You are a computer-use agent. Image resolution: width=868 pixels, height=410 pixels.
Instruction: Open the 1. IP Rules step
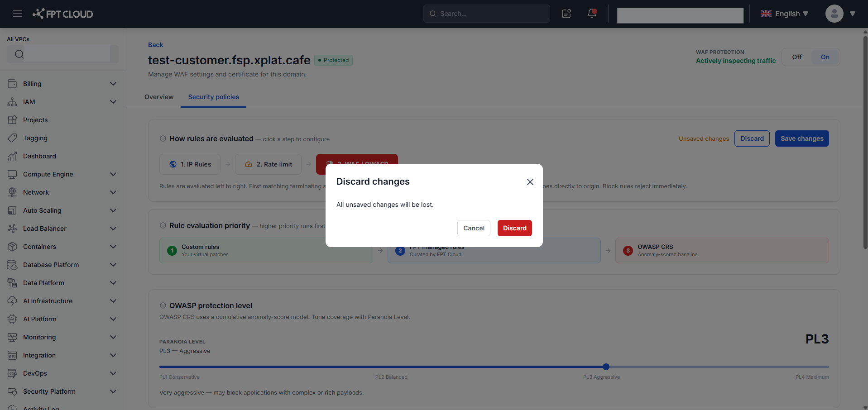(190, 164)
